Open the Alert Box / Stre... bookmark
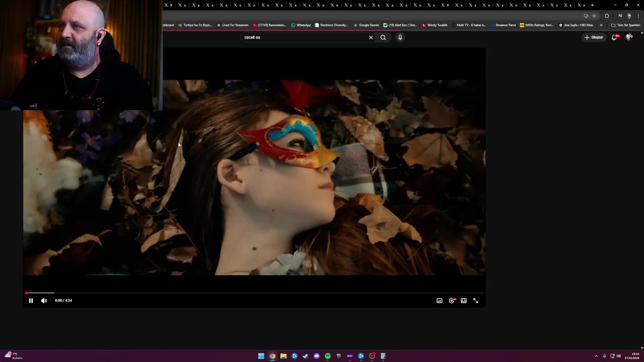644x362 pixels. (x=400, y=25)
